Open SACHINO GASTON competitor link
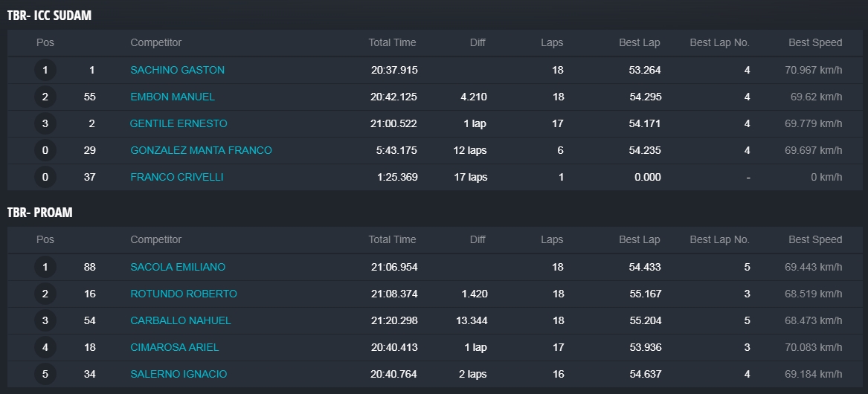 177,70
